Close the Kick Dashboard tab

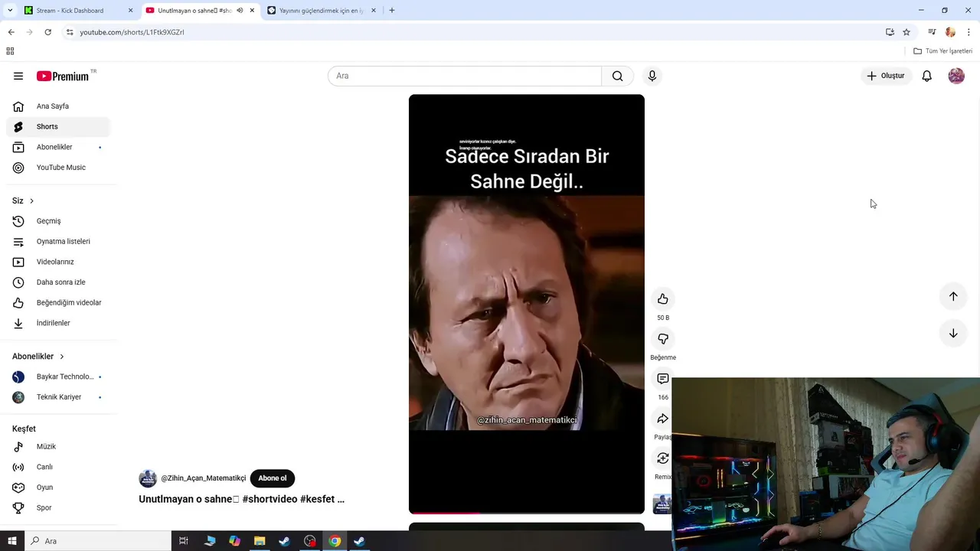[x=130, y=11]
